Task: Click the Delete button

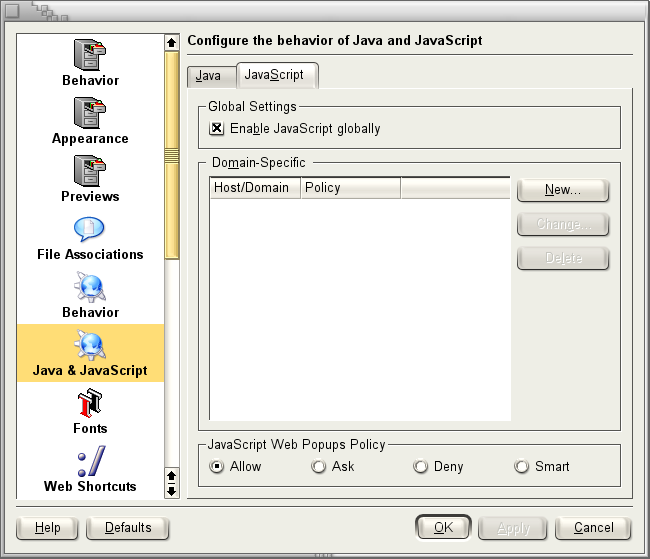Action: coord(563,258)
